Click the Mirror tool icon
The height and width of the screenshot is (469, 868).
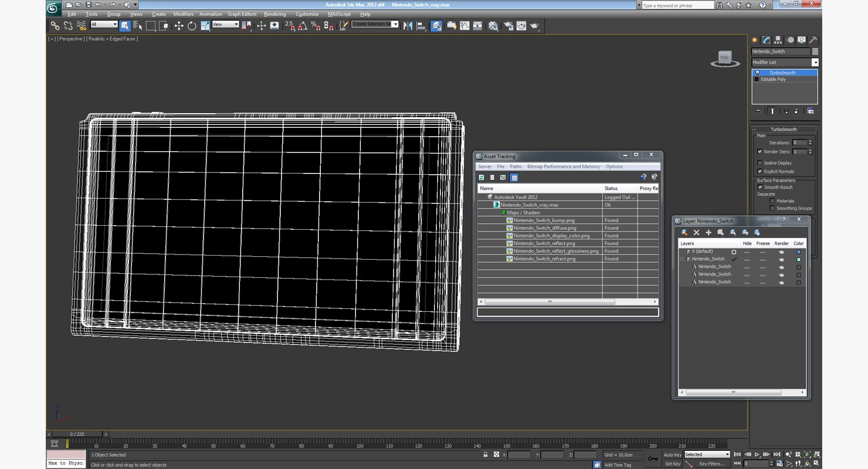408,25
